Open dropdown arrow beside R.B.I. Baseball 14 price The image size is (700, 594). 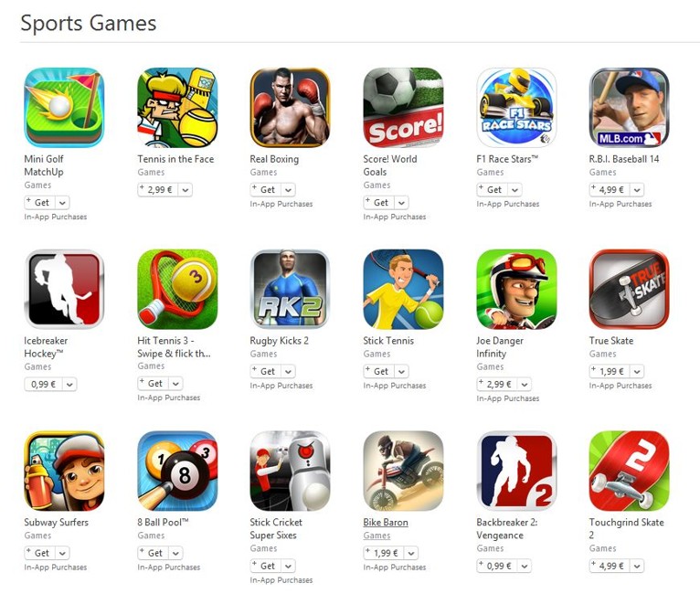(x=637, y=190)
